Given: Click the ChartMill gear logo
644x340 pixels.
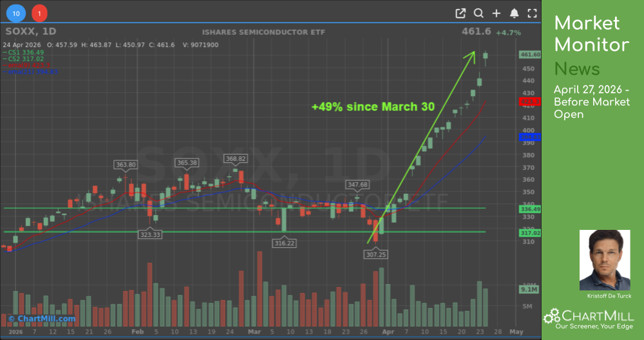Looking at the screenshot, I should (x=552, y=316).
